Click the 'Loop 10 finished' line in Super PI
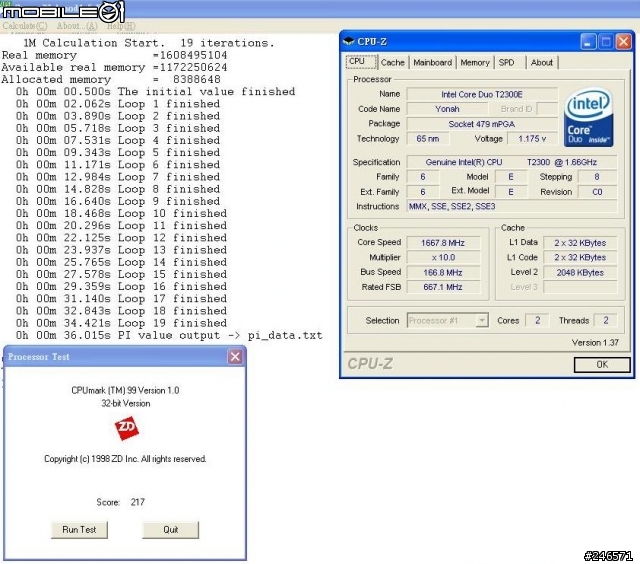640x564 pixels. [121, 213]
